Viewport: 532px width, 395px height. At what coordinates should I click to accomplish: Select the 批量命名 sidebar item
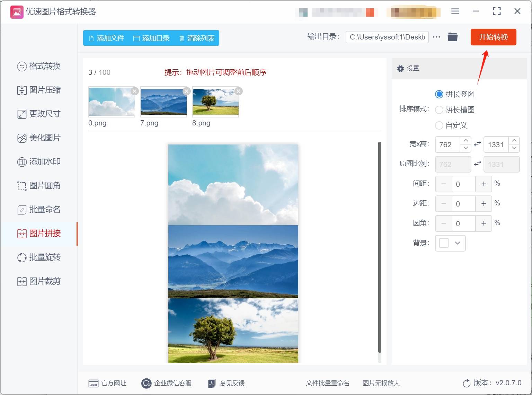click(x=39, y=210)
